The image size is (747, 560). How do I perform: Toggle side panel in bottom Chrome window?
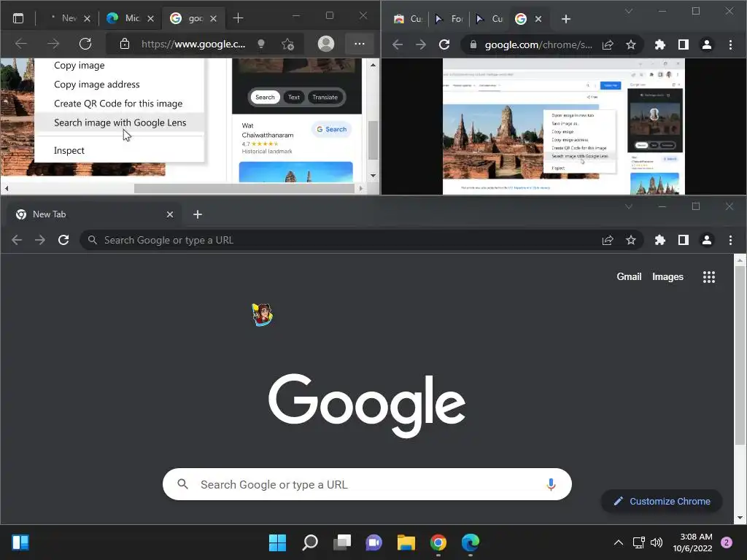[x=683, y=240]
